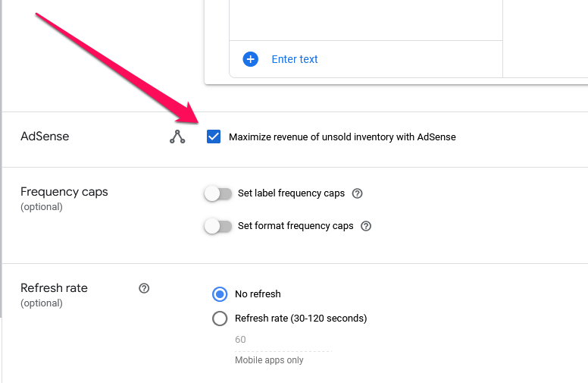The width and height of the screenshot is (588, 383).
Task: Click the Maximize revenue of unsold inventory label
Action: tap(342, 137)
